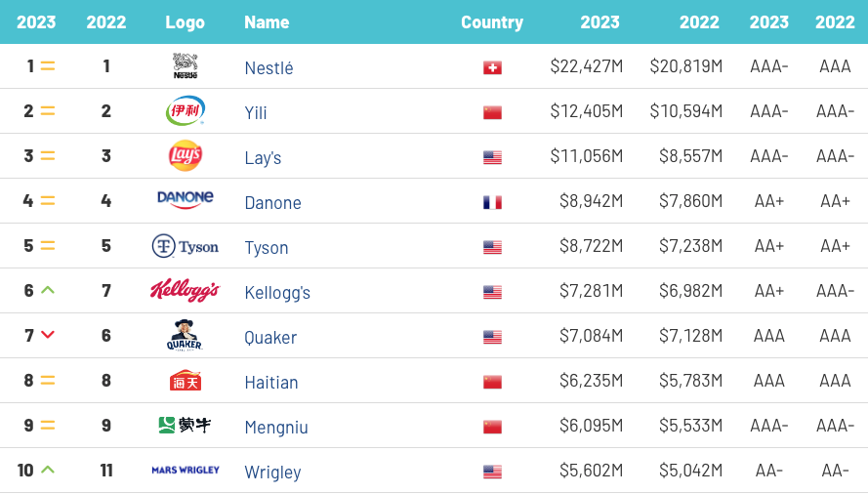
Task: Click the Yili green oval logo
Action: pos(186,110)
